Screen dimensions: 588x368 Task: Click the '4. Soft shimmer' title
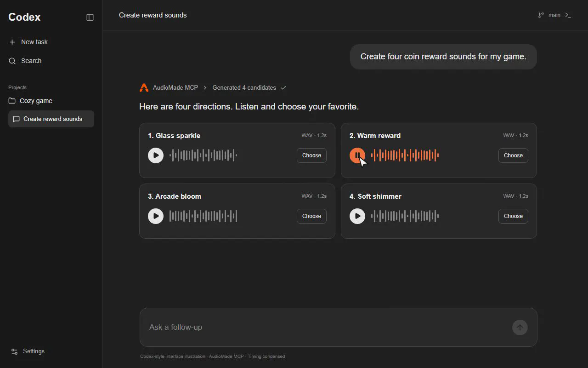point(375,196)
